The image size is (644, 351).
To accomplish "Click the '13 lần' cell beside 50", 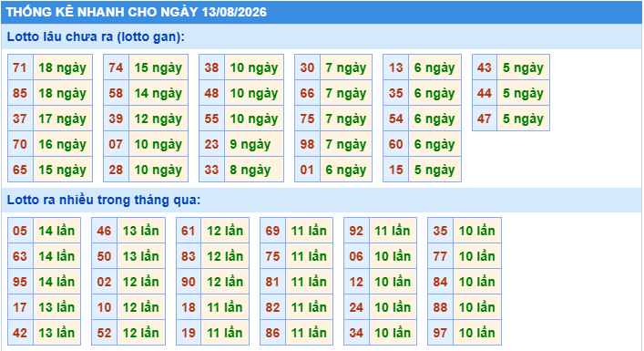I will point(141,256).
